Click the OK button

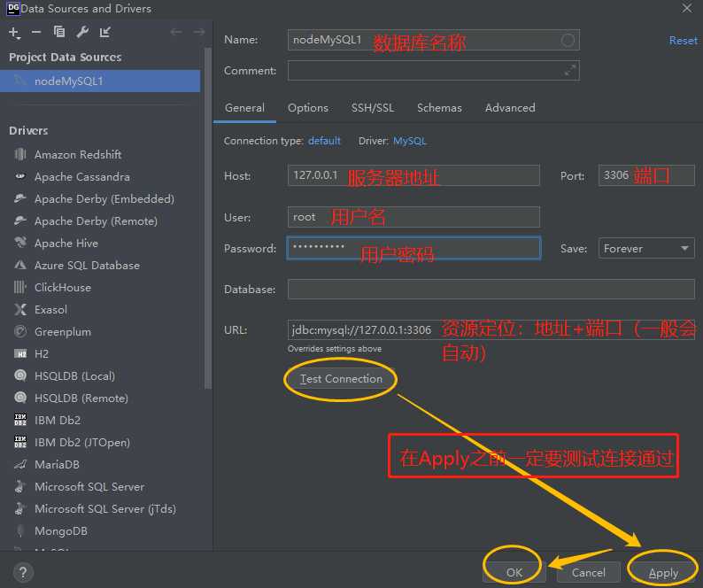pyautogui.click(x=514, y=573)
